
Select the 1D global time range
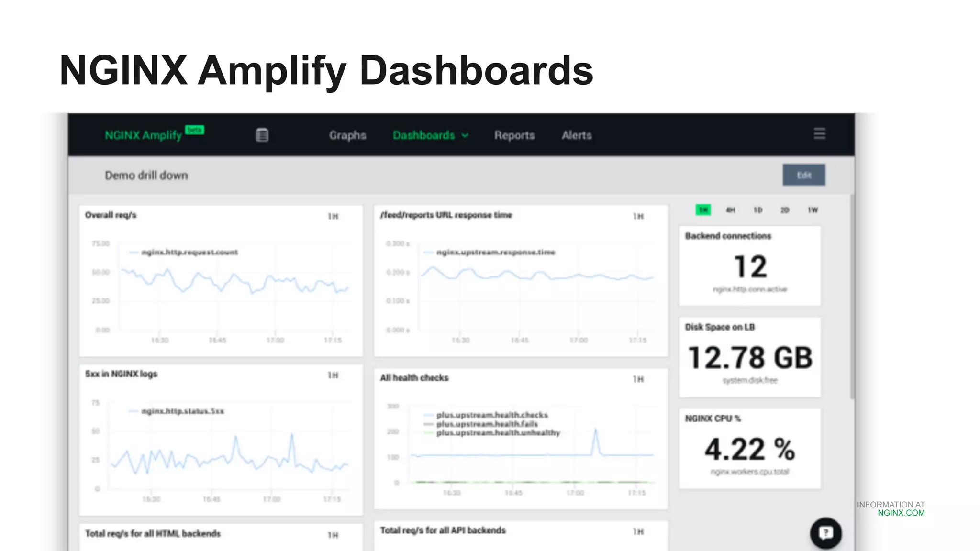click(757, 210)
